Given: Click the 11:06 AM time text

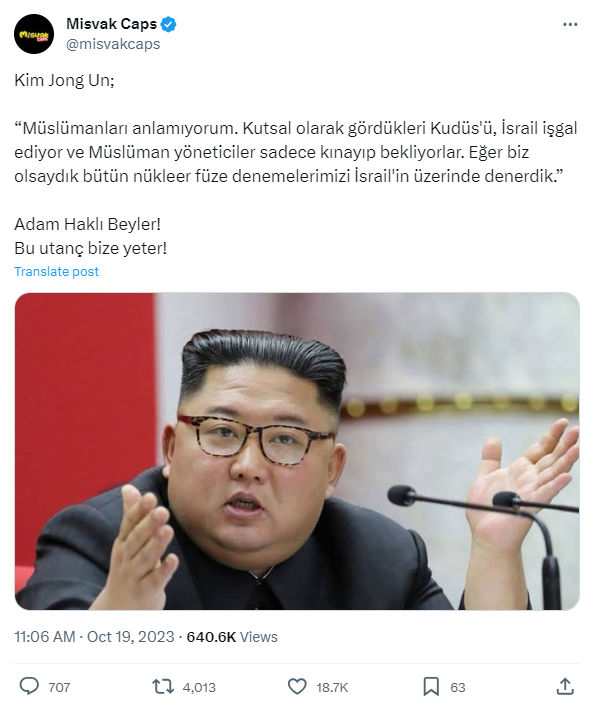Looking at the screenshot, I should point(45,637).
